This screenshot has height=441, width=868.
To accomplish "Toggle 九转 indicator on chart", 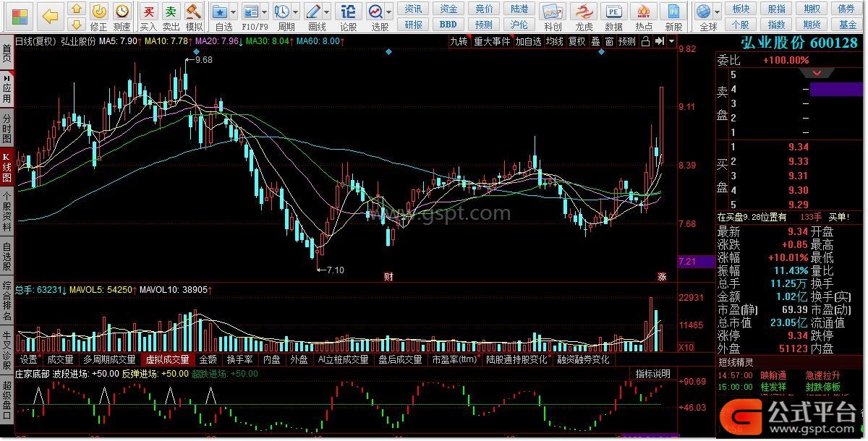I will tap(459, 41).
